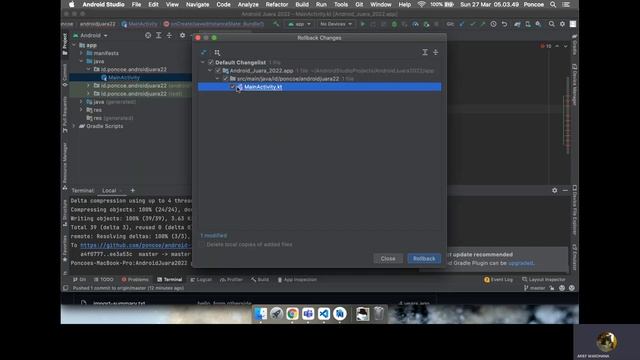Viewport: 640px width, 360px height.
Task: Open the GitHub URL link in terminal
Action: (136, 245)
